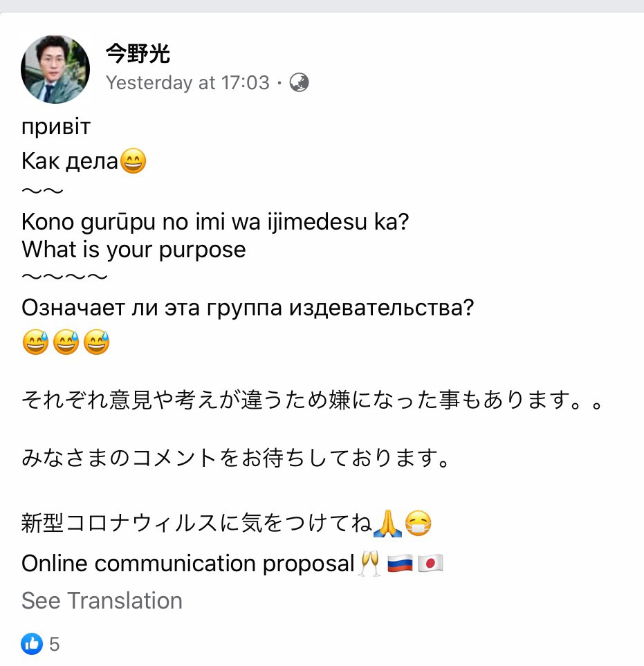Open the poster's profile picture
The width and height of the screenshot is (644, 666).
(x=55, y=70)
